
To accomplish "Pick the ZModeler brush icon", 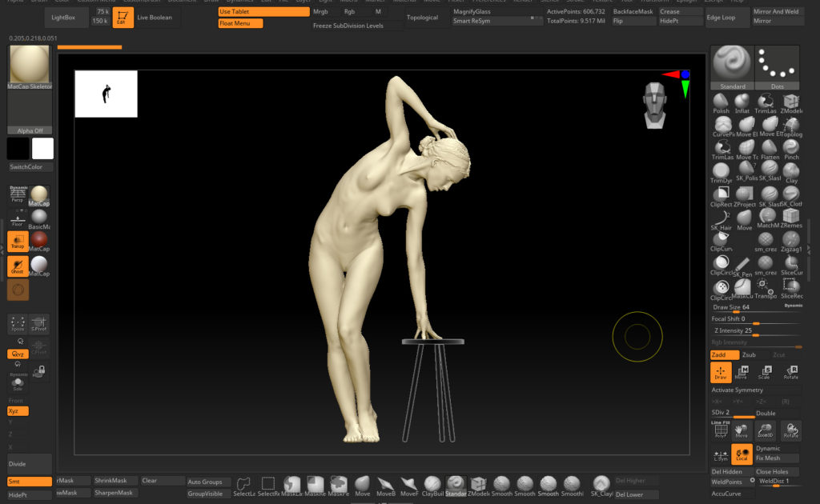I will coord(791,102).
